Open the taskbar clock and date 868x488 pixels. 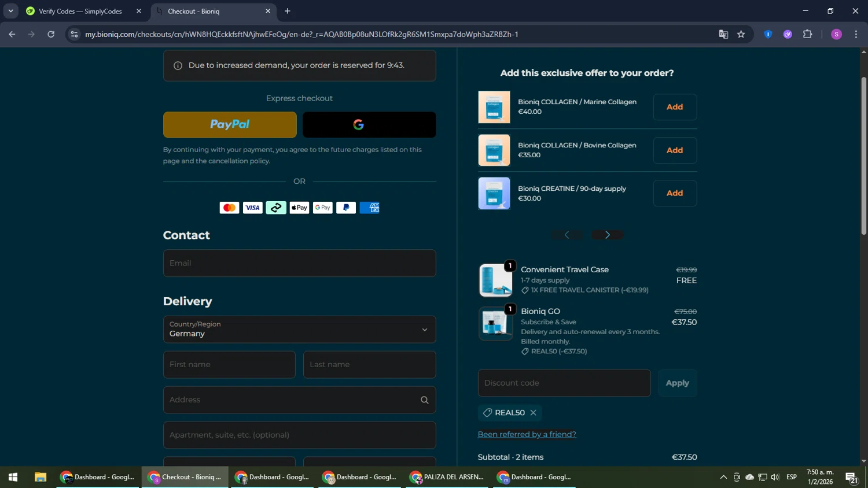point(820,477)
